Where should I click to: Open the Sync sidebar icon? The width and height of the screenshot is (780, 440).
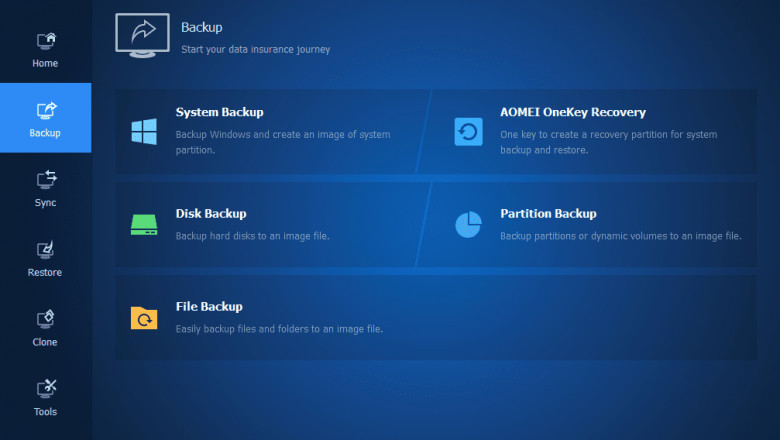coord(46,179)
